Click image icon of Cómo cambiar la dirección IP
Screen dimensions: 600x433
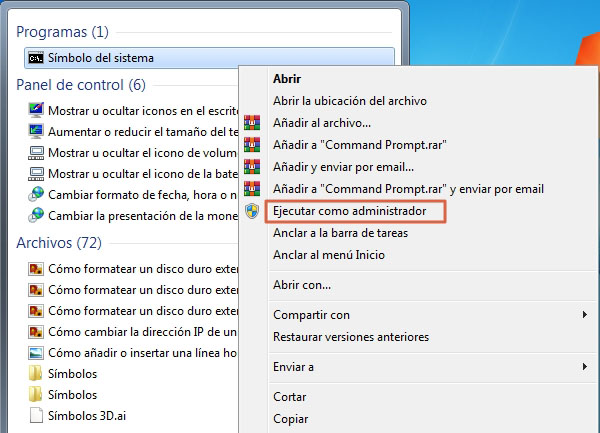(36, 331)
